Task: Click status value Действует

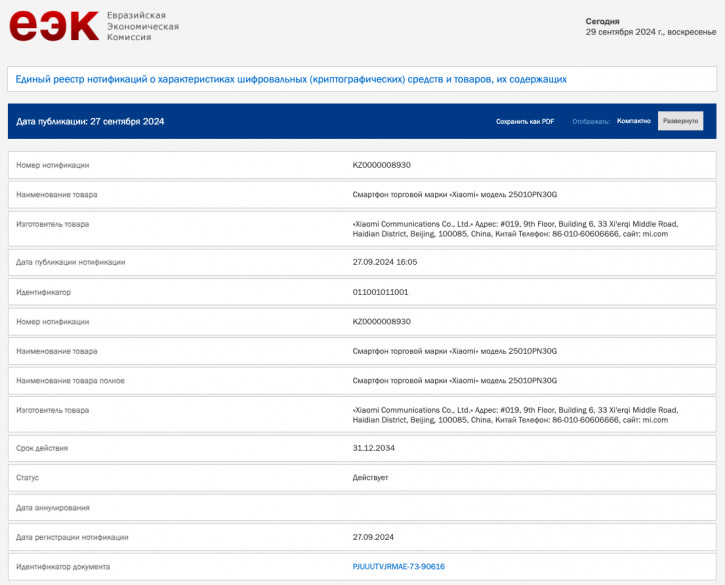Action: pos(370,478)
